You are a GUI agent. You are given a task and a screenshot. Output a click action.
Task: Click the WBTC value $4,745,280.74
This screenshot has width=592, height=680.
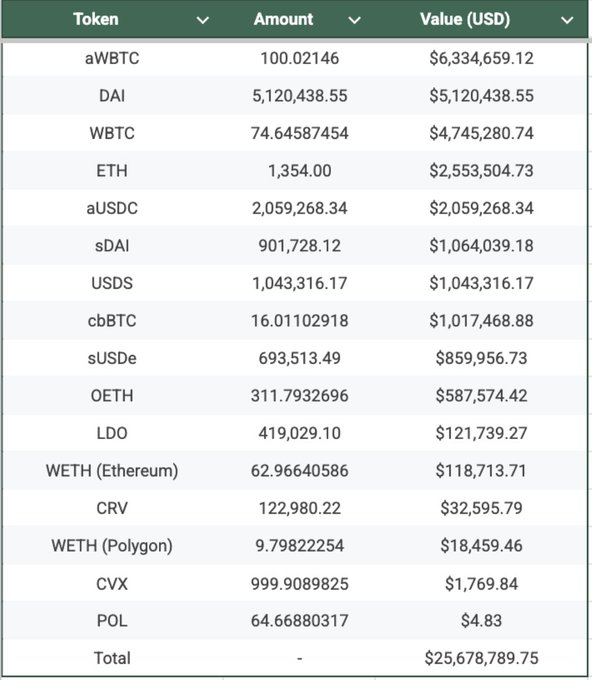click(x=481, y=133)
